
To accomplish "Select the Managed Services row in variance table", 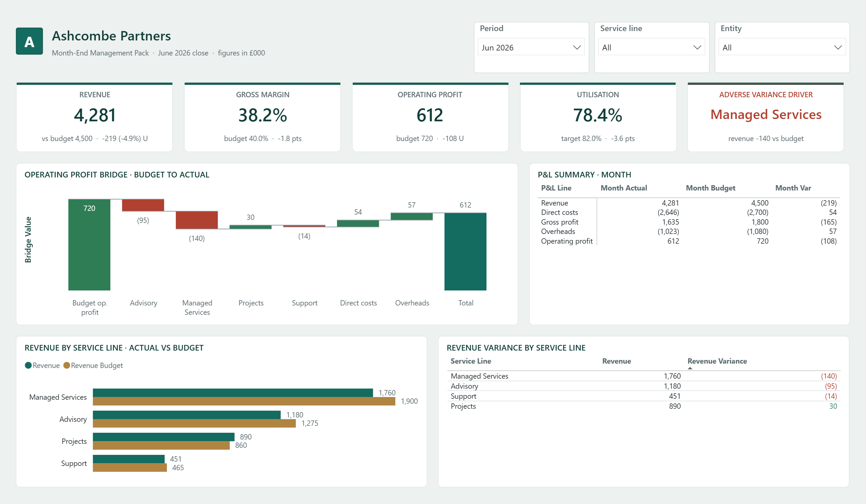I will pos(644,376).
